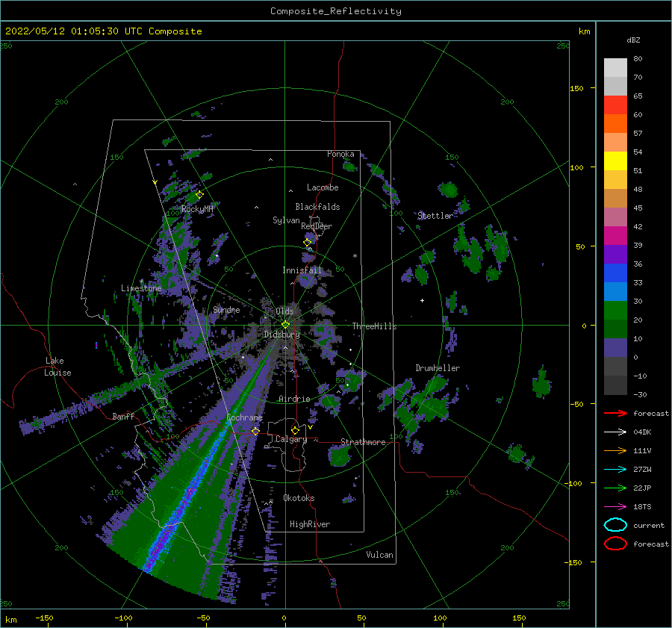Viewport: 672px width, 628px height.
Task: Click the Olds map label
Action: (x=284, y=311)
